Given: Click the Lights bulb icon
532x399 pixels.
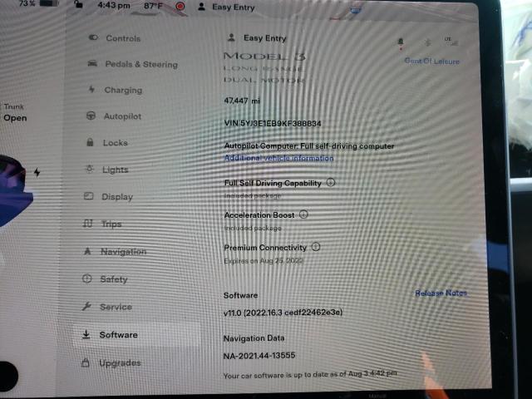Looking at the screenshot, I should coord(89,169).
